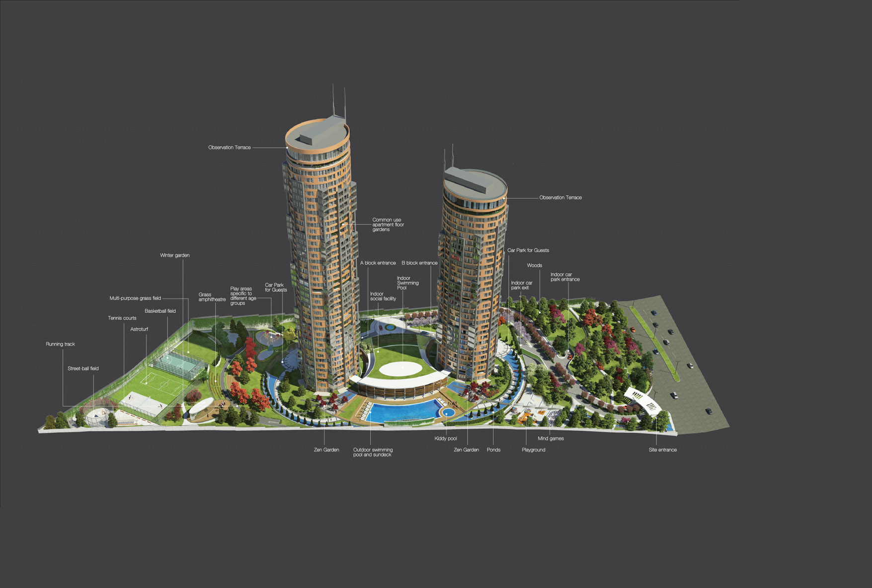
Task: Select the 'Outdoor swimming pool and sundeck' label
Action: 373,452
